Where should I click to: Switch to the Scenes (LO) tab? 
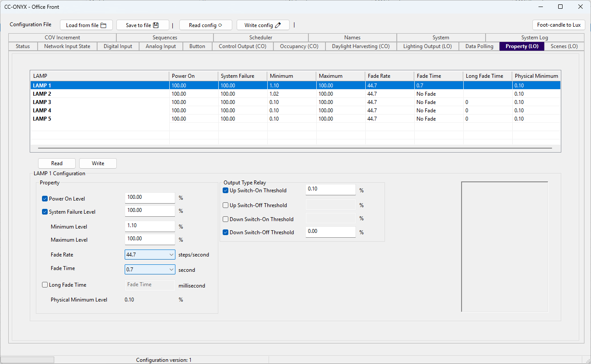(564, 46)
